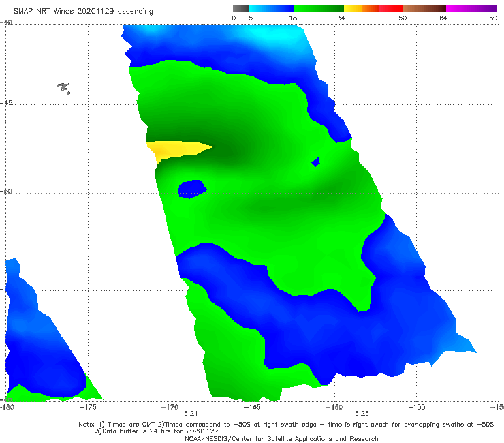The image size is (504, 443).
Task: Select the longitude label "-160"
Action: point(334,407)
